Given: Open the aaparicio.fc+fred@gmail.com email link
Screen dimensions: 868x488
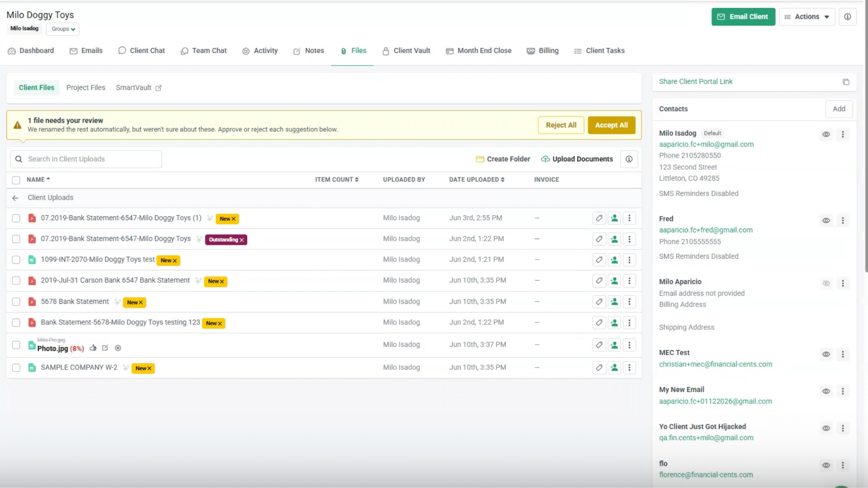Looking at the screenshot, I should point(706,230).
